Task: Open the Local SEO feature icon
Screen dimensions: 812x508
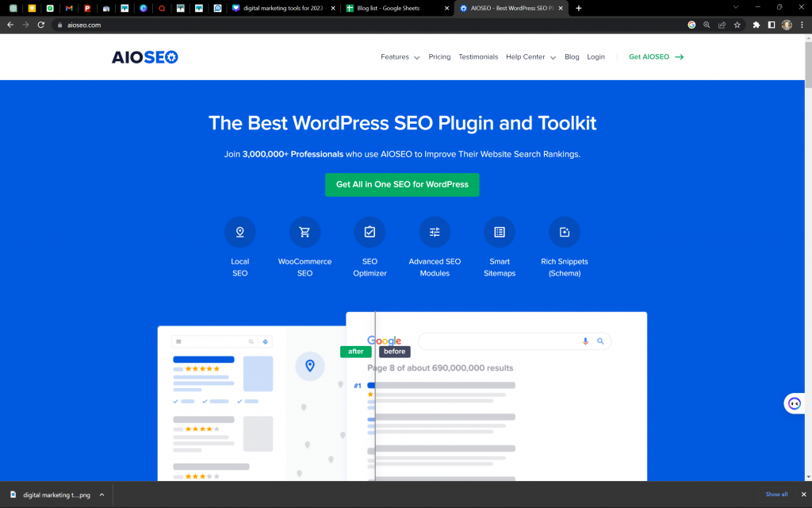Action: click(239, 233)
